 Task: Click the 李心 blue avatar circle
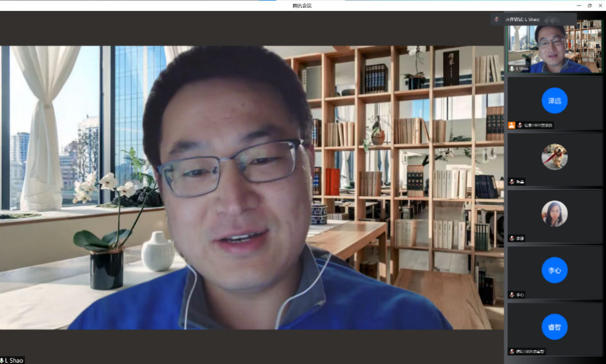pyautogui.click(x=554, y=271)
